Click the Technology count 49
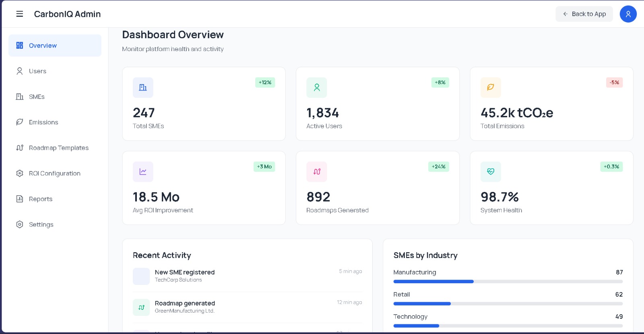644x334 pixels. 619,317
